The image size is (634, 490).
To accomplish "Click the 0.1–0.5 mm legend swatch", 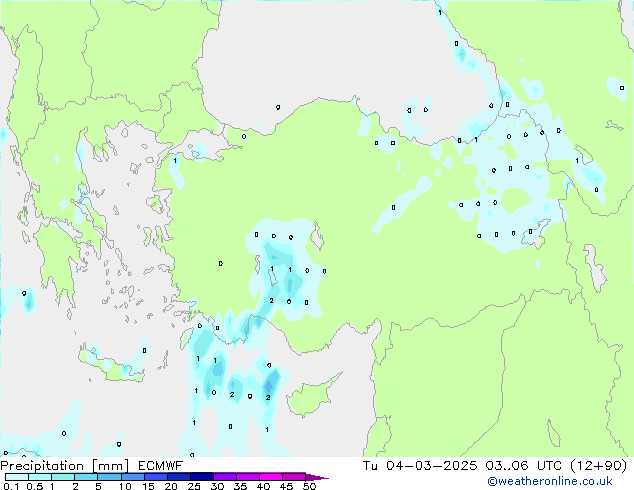I will point(17,477).
